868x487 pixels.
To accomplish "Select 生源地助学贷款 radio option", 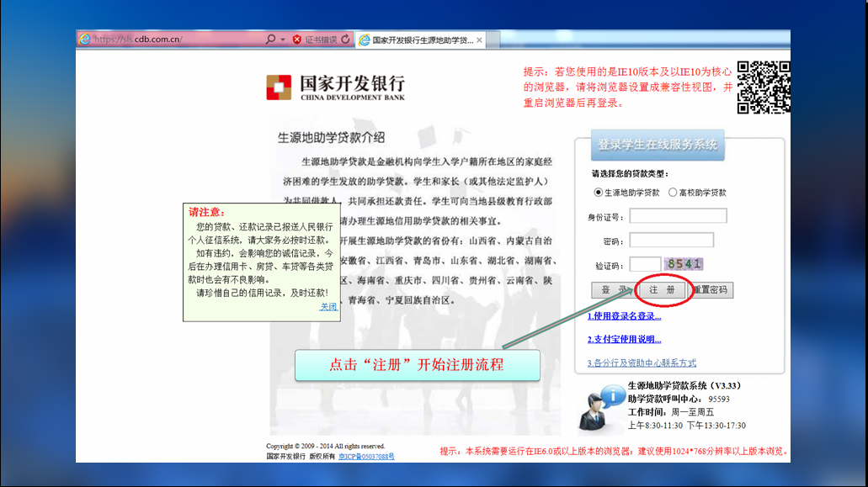I will click(599, 193).
